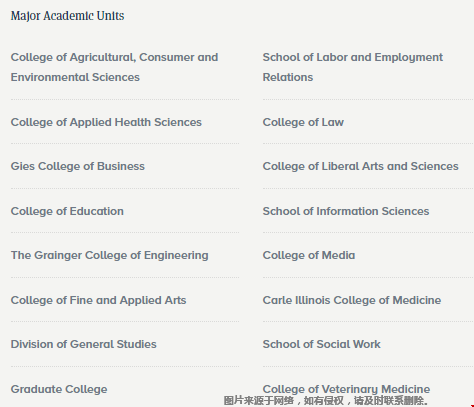474x407 pixels.
Task: Click the word Relations under School of Labor
Action: click(x=288, y=77)
